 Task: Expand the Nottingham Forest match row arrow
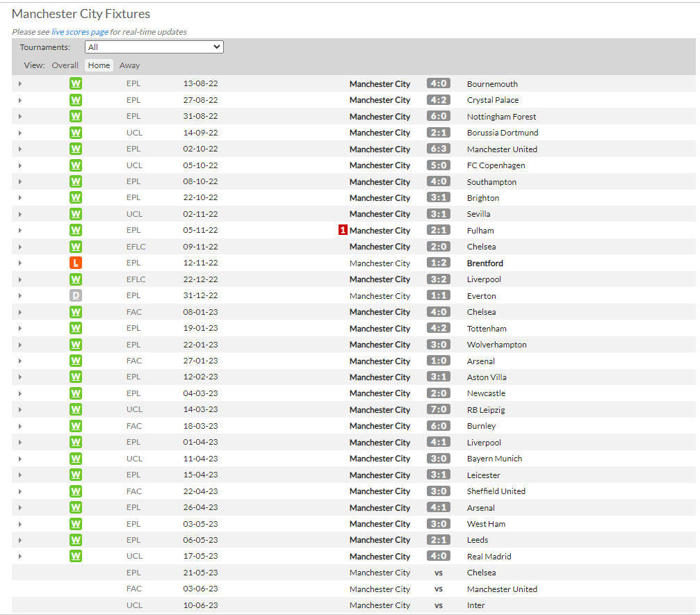(x=20, y=117)
